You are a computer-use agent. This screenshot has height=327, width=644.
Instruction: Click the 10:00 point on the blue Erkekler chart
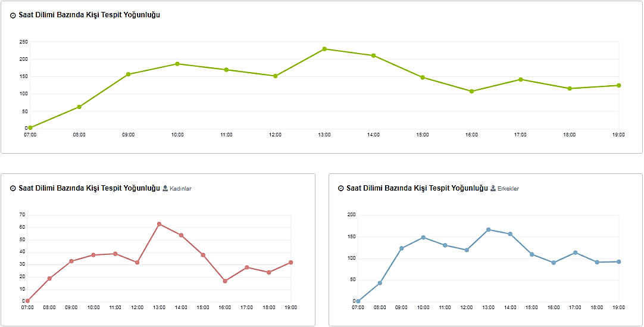click(x=423, y=237)
